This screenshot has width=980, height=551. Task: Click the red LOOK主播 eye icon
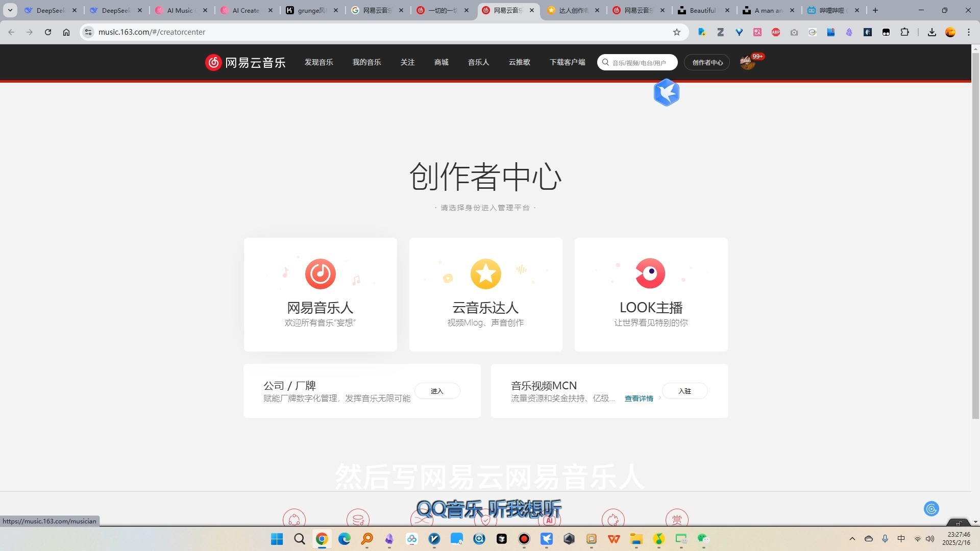click(650, 273)
